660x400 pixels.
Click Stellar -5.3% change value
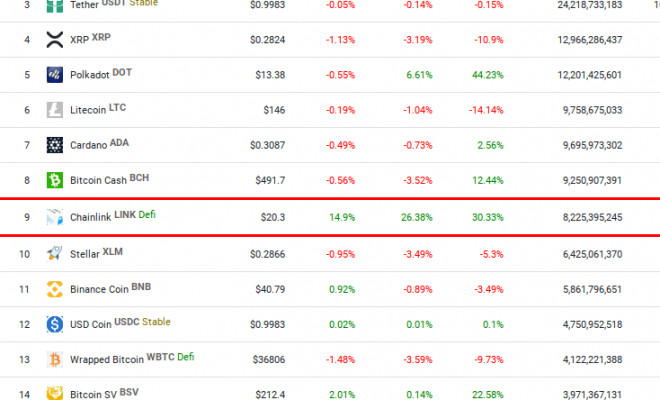(x=492, y=254)
